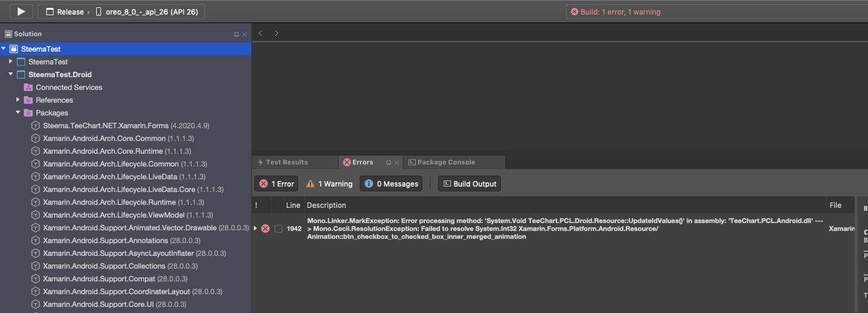Close the Solution pad
This screenshot has width=868, height=313.
tap(245, 35)
